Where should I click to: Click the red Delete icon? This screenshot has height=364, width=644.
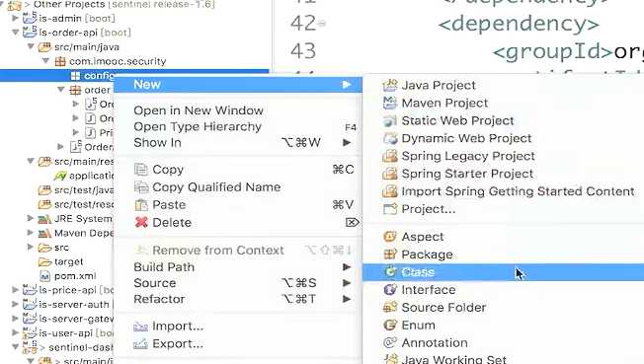coord(141,222)
